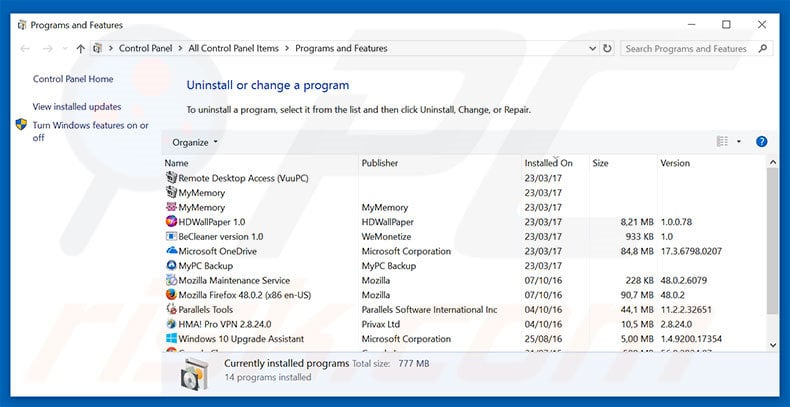The height and width of the screenshot is (407, 790).
Task: Click the Mozilla Firefox 48.0.2 icon
Action: click(x=172, y=295)
